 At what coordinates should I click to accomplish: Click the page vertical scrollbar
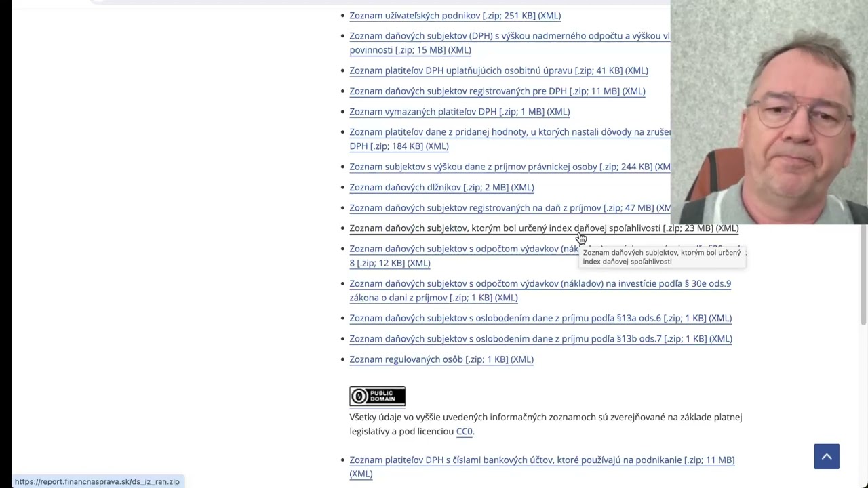pyautogui.click(x=863, y=274)
